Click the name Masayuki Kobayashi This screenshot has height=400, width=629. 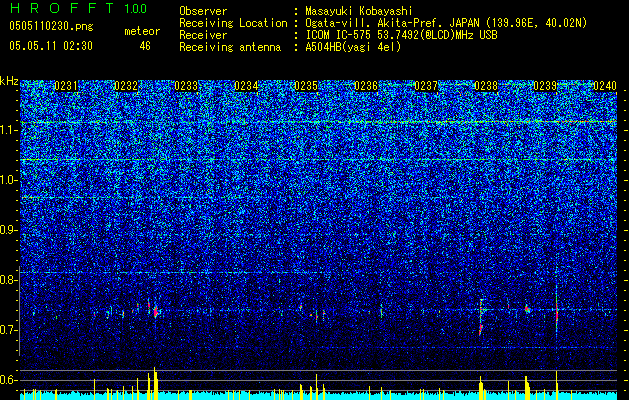tap(359, 11)
